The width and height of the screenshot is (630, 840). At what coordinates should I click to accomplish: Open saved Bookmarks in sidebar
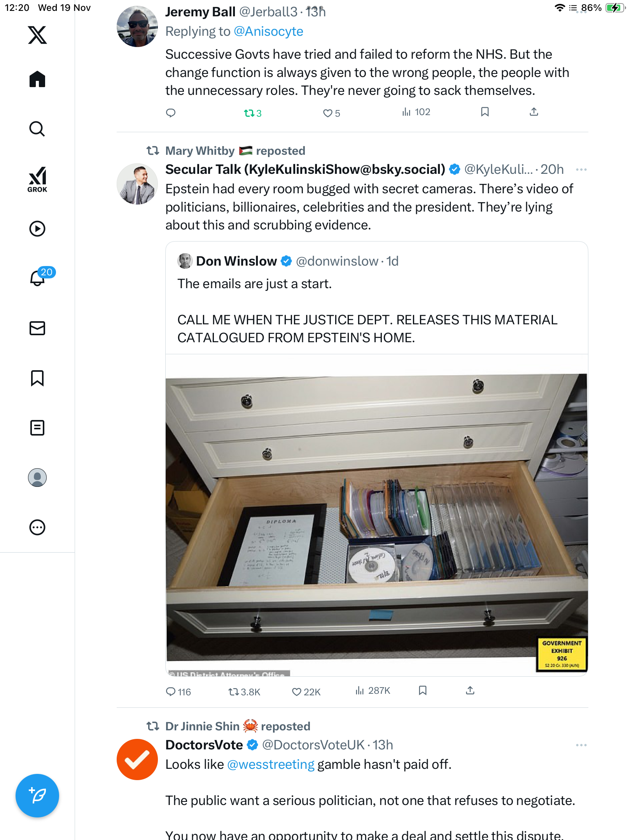(x=37, y=378)
